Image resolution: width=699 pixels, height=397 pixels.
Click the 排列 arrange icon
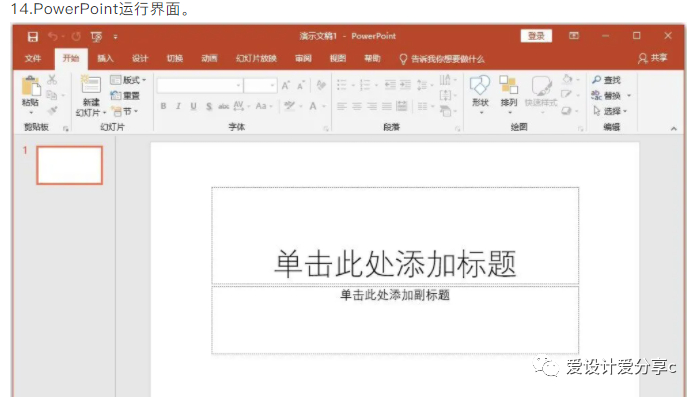(508, 85)
